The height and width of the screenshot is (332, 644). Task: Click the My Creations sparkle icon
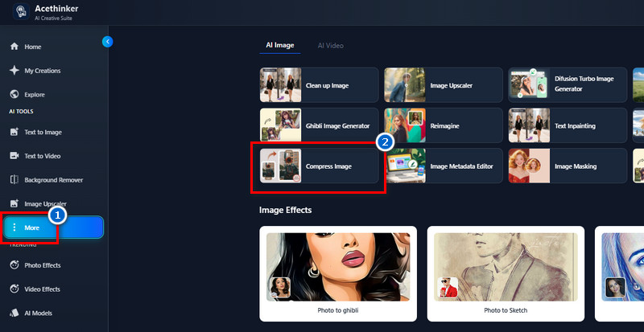tap(14, 71)
